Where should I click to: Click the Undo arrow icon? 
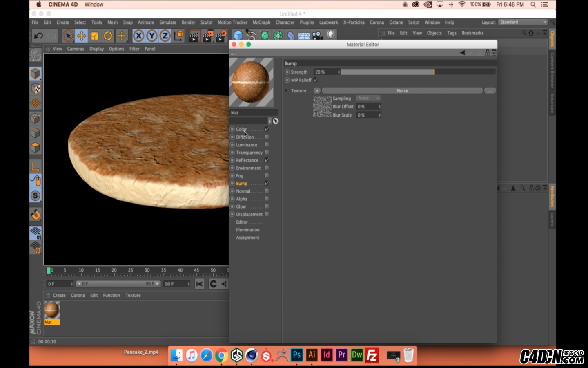point(38,36)
